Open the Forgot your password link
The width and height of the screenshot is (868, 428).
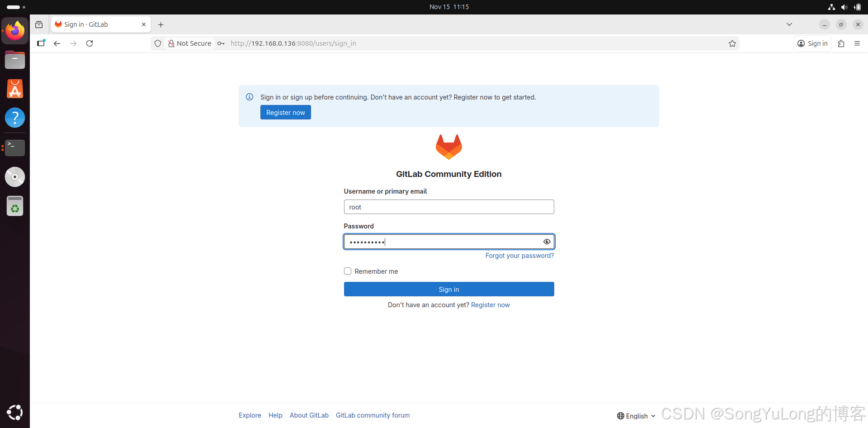pyautogui.click(x=519, y=256)
